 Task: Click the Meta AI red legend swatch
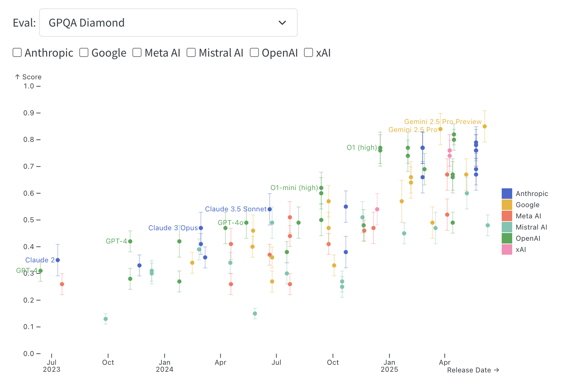pos(507,216)
